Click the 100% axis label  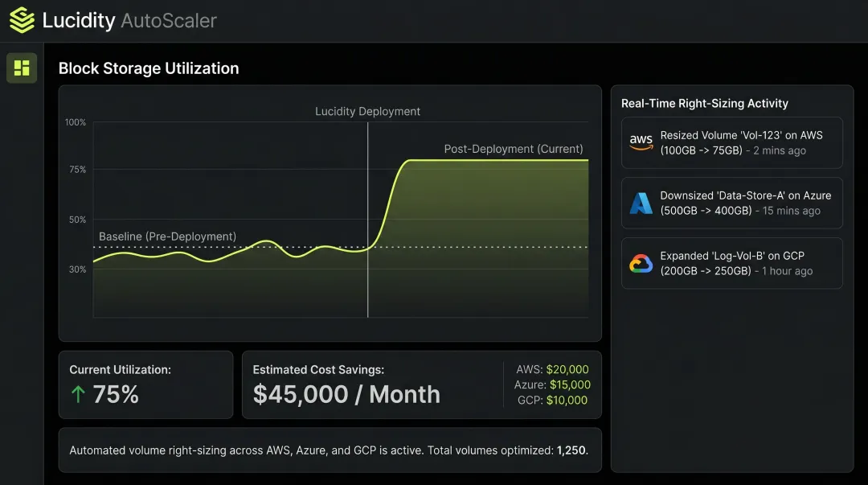click(x=76, y=122)
